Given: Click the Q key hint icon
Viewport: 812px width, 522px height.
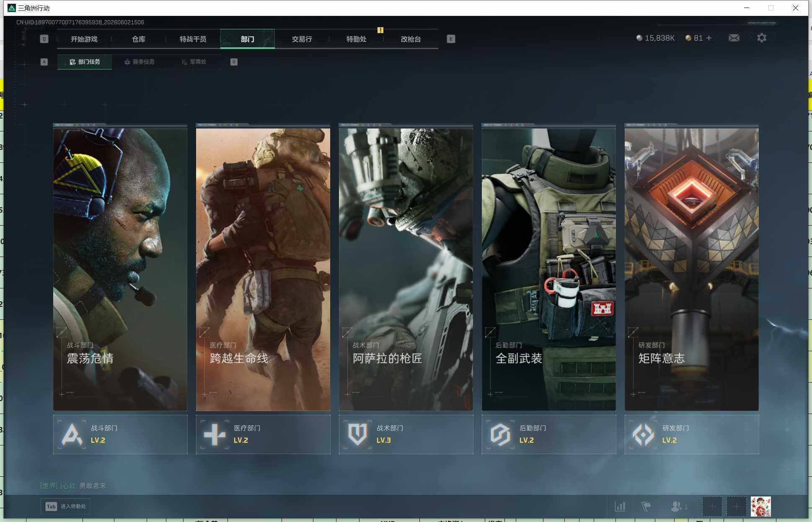Looking at the screenshot, I should tap(44, 39).
